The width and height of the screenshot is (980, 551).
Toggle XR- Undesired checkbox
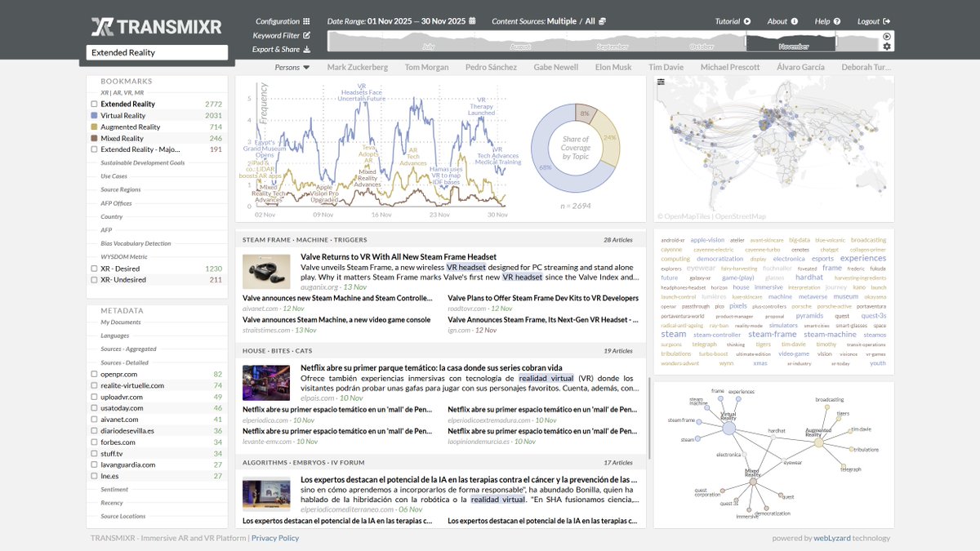click(95, 280)
